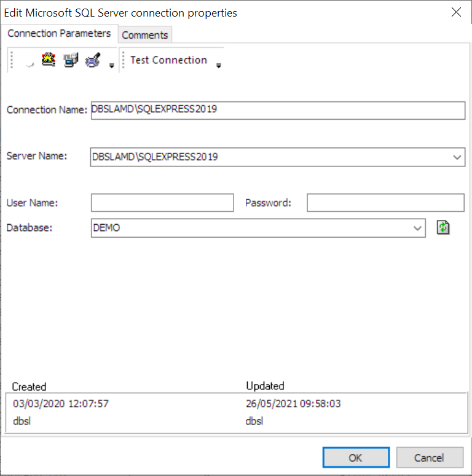472x476 pixels.
Task: Click the faint disabled first toolbar icon
Action: click(x=29, y=64)
